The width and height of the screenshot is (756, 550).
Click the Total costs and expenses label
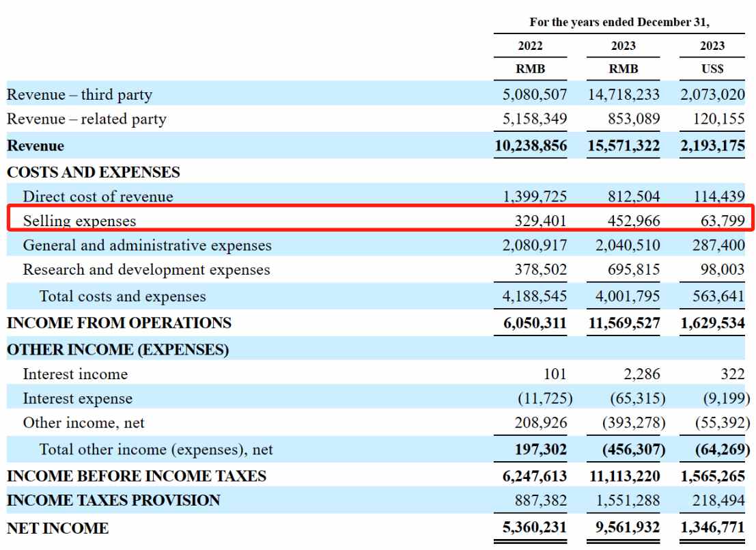click(x=122, y=297)
